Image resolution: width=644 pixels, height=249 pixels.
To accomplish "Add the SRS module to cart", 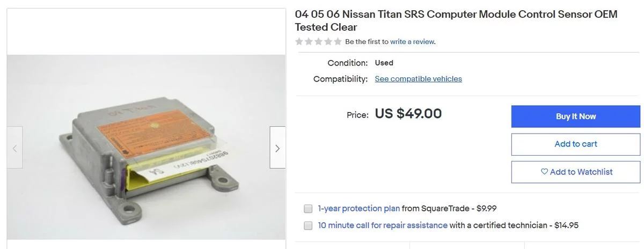I will (x=575, y=144).
